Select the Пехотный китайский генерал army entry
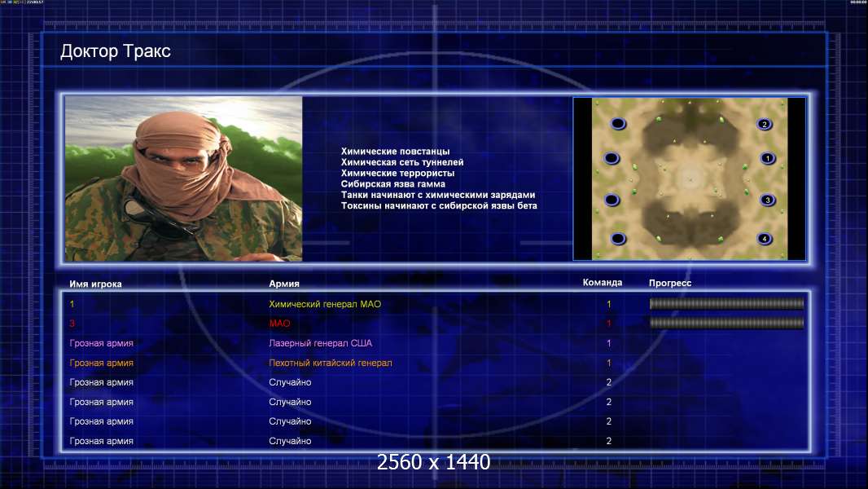The width and height of the screenshot is (868, 489). tap(331, 363)
